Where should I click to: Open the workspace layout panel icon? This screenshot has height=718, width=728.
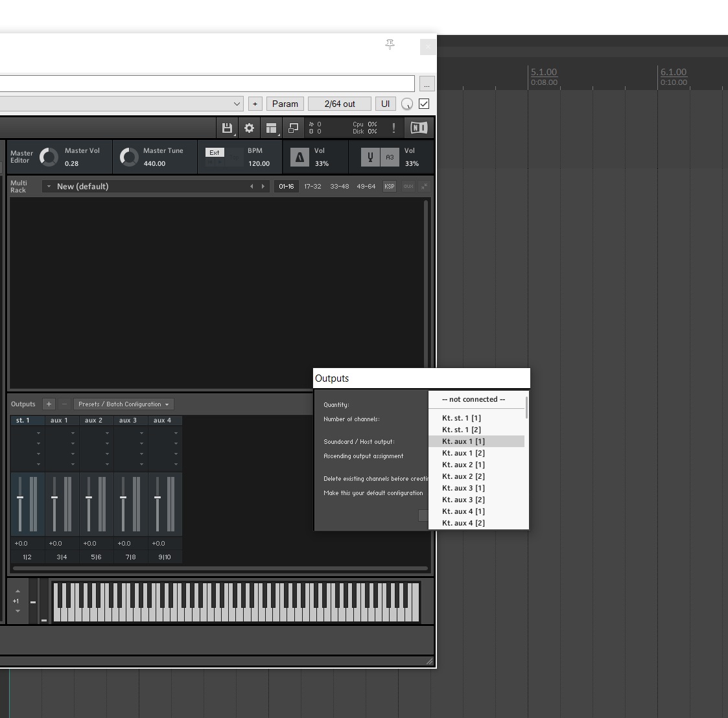pyautogui.click(x=271, y=128)
